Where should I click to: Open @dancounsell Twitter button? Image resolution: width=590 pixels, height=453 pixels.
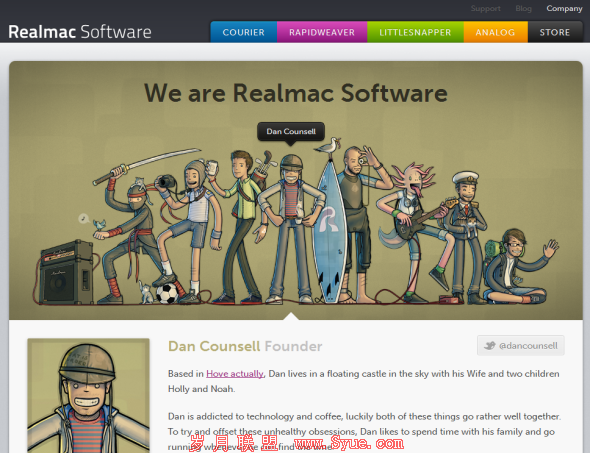pyautogui.click(x=521, y=345)
